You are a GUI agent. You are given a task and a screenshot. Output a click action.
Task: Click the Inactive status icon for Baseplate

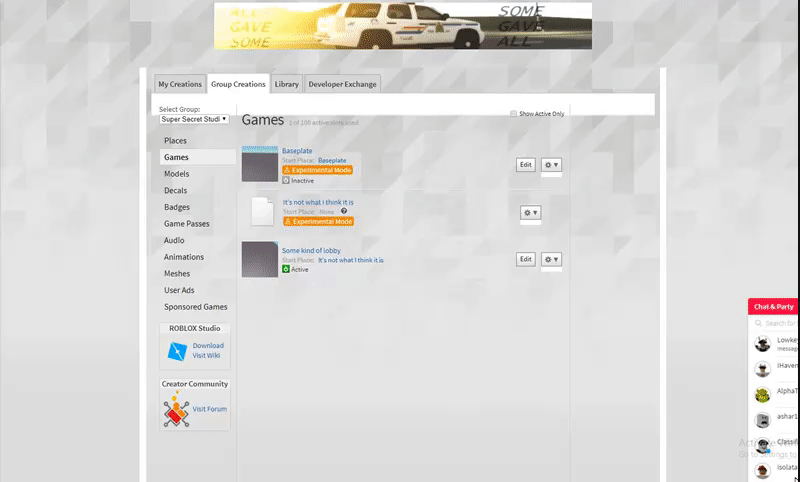tap(286, 180)
